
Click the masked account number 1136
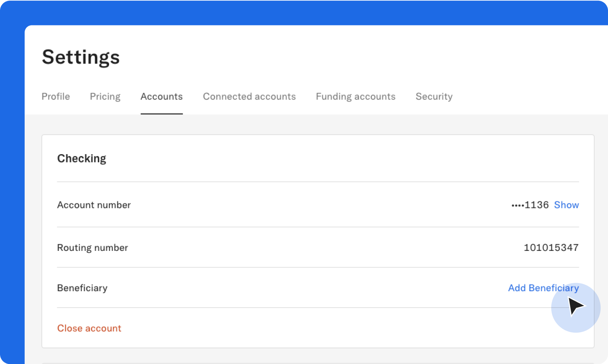(530, 205)
